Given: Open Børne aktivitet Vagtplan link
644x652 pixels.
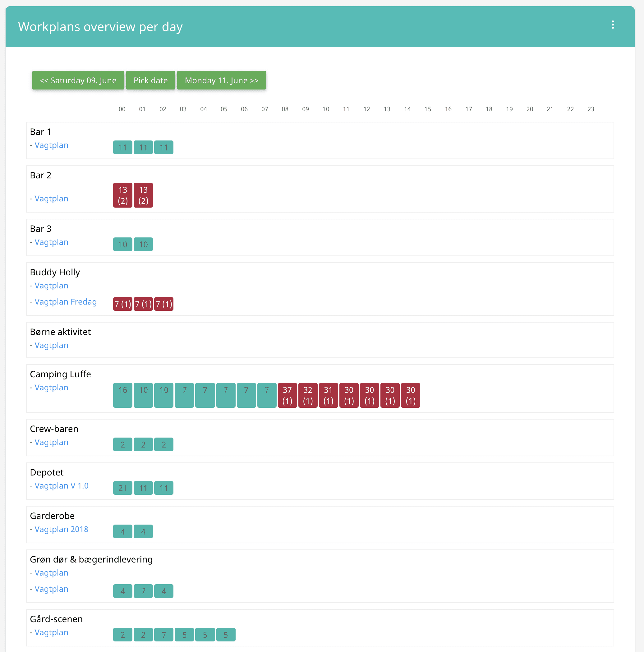Looking at the screenshot, I should 51,345.
